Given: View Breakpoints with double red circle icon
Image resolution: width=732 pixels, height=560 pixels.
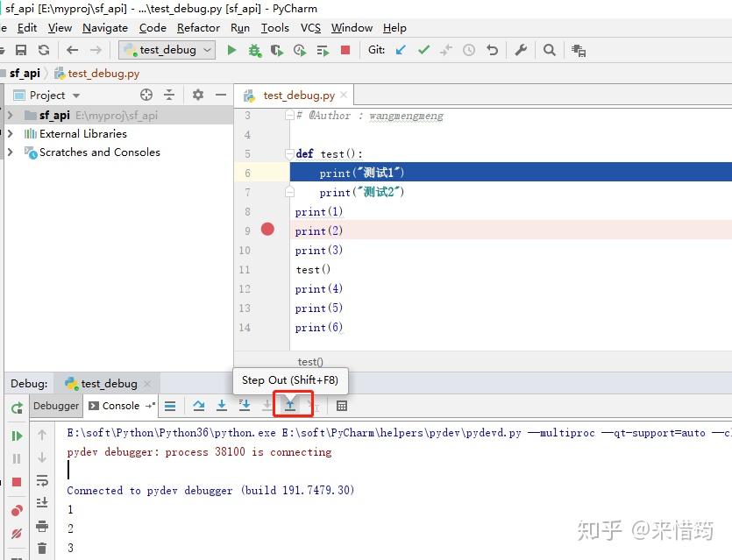Looking at the screenshot, I should coord(17,511).
